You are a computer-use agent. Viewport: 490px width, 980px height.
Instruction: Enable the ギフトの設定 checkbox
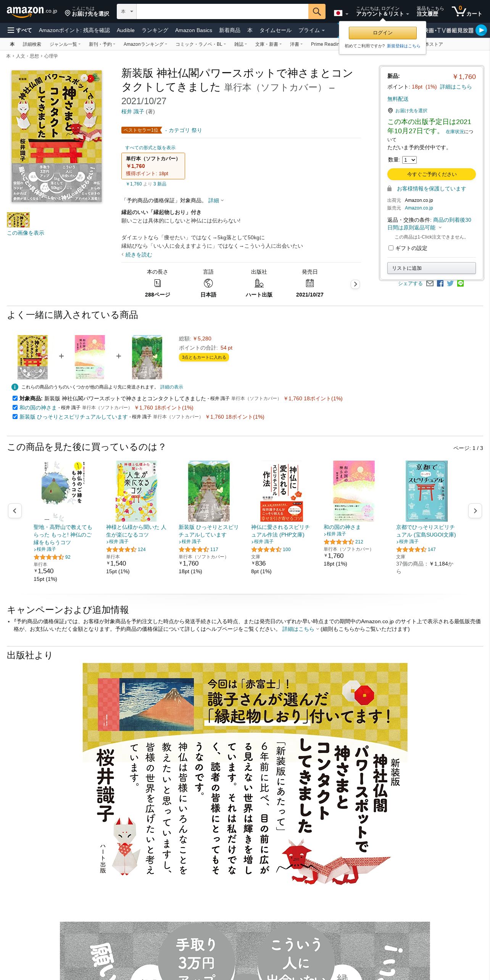(391, 248)
